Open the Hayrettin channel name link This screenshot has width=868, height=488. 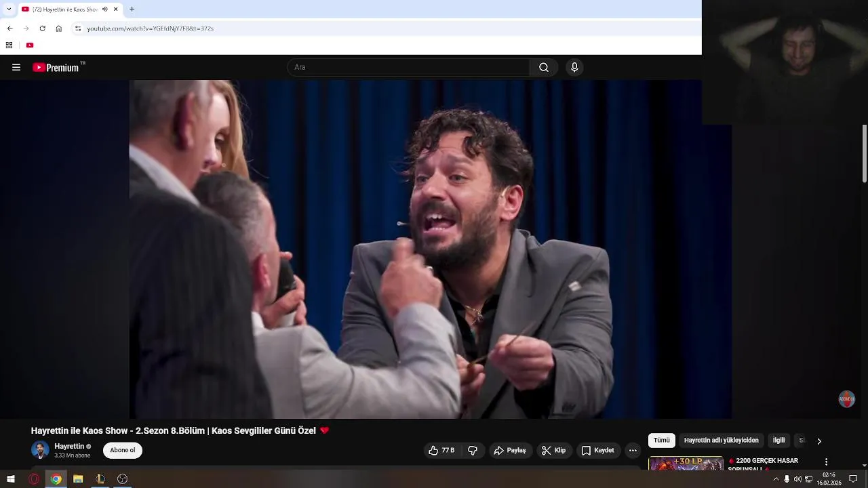tap(69, 446)
